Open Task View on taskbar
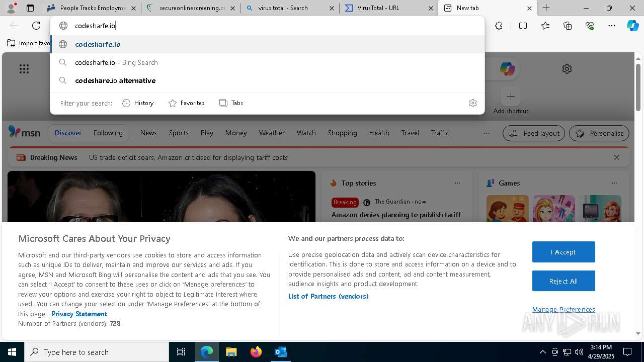644x362 pixels. (x=181, y=352)
